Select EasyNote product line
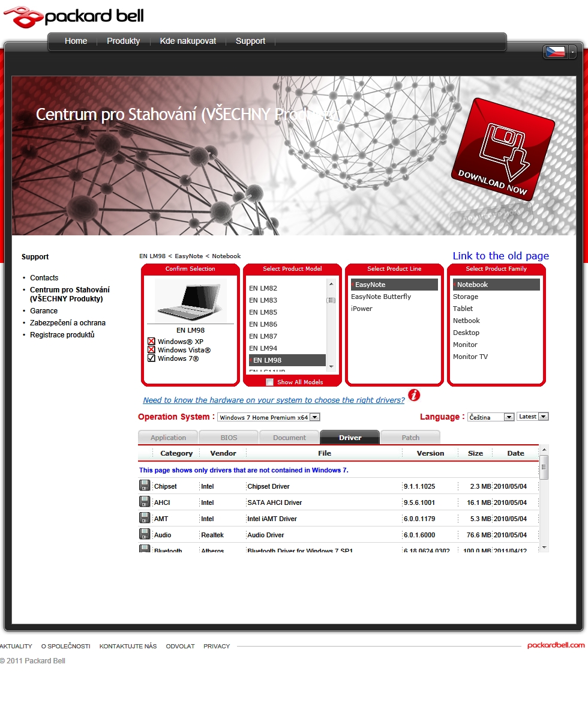Image resolution: width=588 pixels, height=703 pixels. tap(394, 285)
